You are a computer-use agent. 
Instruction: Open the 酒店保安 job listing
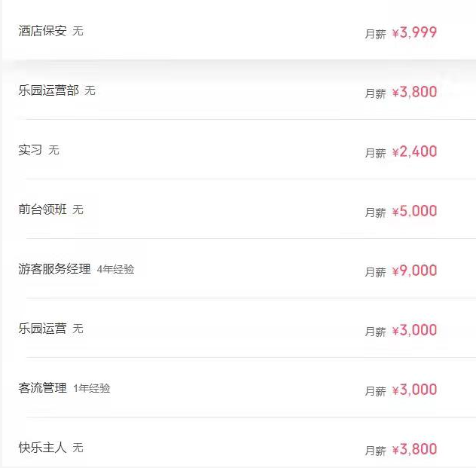tap(42, 32)
